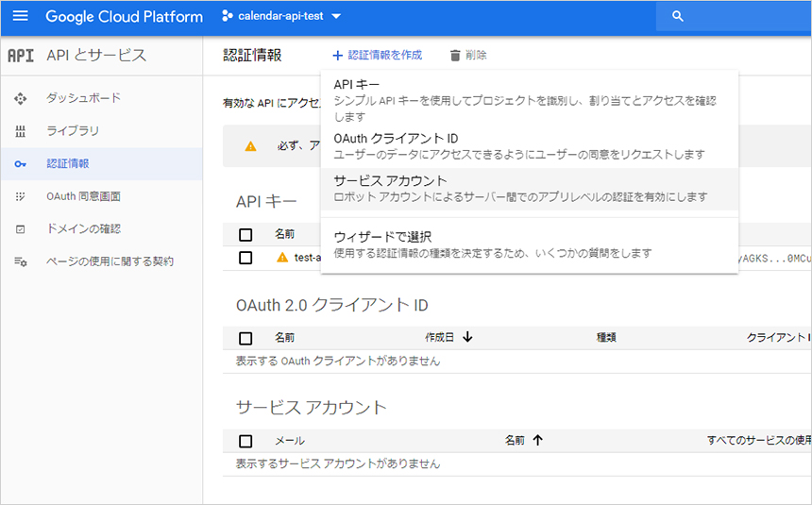Click the 表示するサービス アカウントがありません text
Screen dimensions: 812x505
pos(338,463)
